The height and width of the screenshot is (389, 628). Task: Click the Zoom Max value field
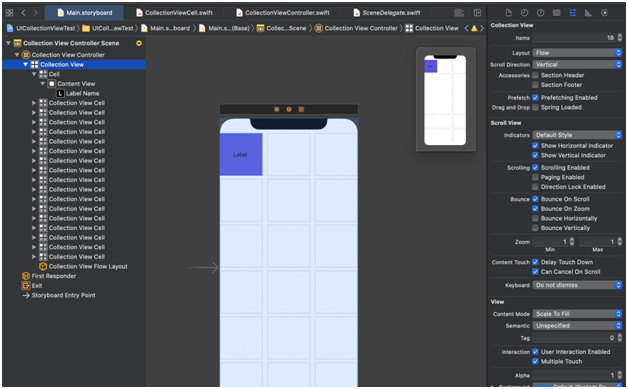597,242
